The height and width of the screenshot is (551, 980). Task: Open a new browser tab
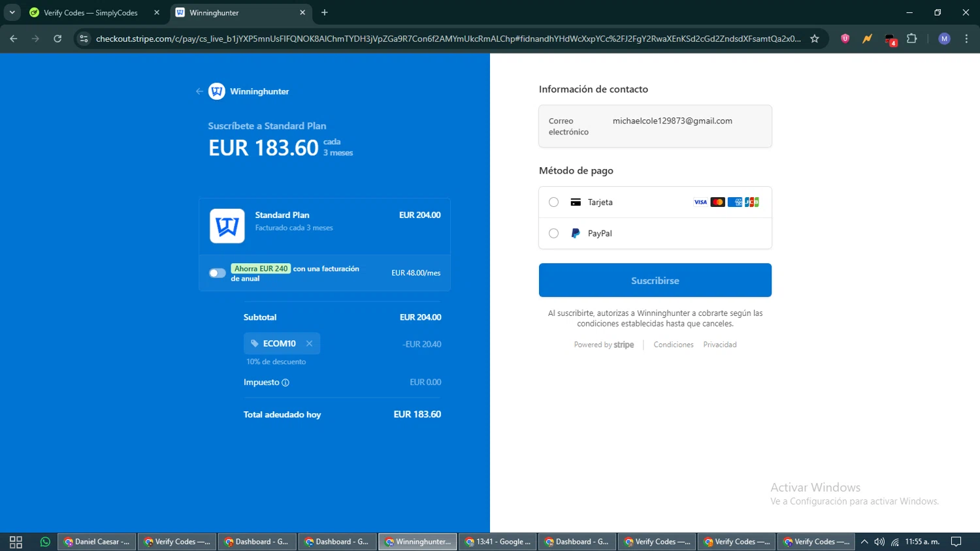click(x=325, y=12)
